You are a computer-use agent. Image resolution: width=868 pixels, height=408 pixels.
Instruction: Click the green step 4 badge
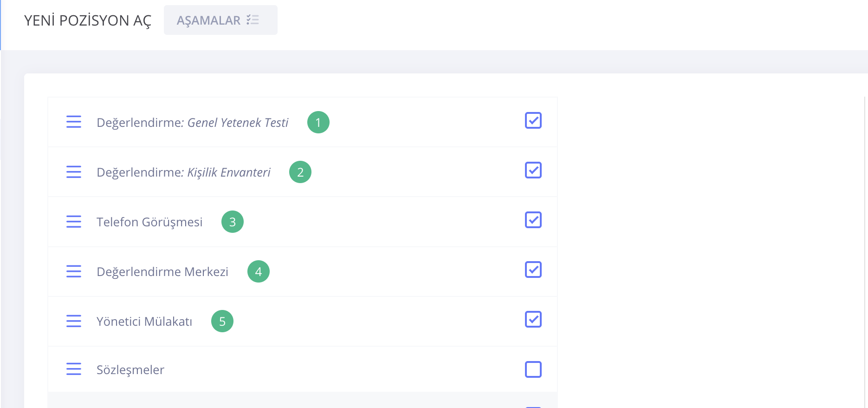tap(259, 271)
